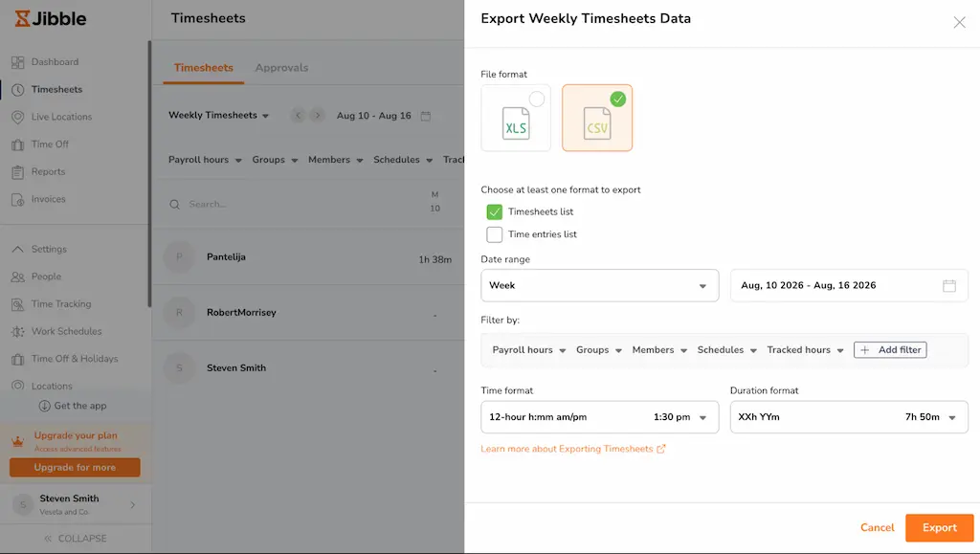Viewport: 980px width, 554px height.
Task: Click the Export button
Action: (940, 528)
